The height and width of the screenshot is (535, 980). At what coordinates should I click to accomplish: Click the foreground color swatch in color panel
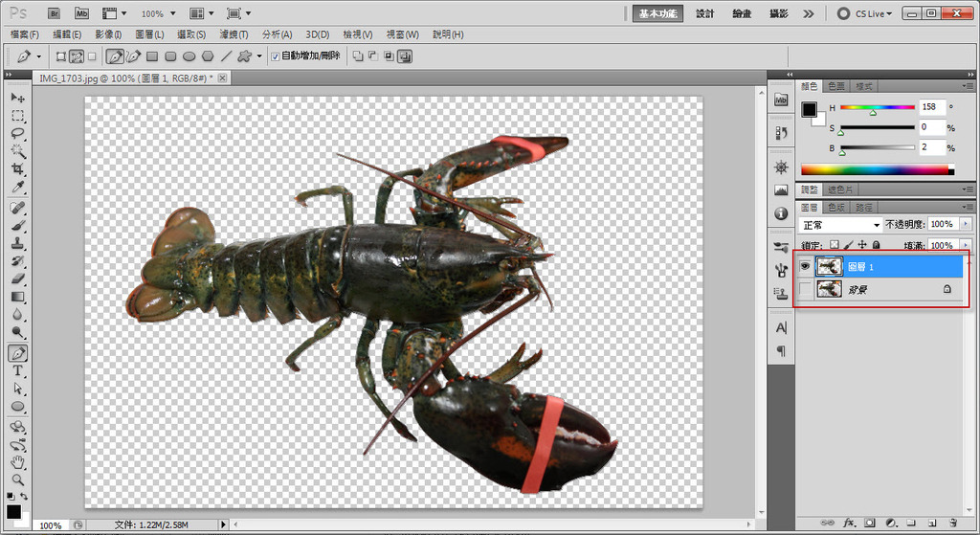(809, 109)
